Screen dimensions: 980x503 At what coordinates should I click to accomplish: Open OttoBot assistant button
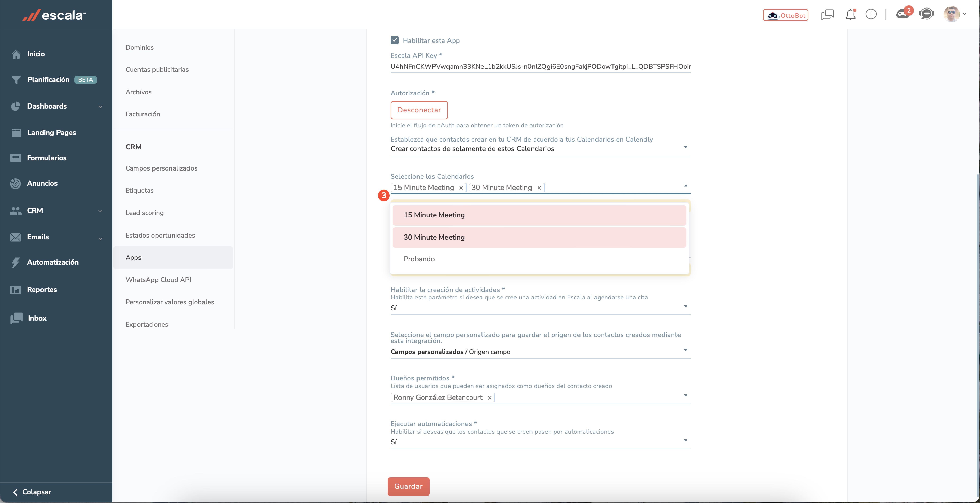[x=785, y=15]
